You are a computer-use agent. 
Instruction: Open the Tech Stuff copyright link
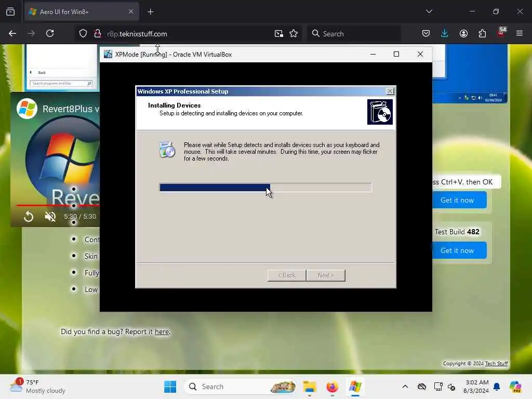[496, 363]
